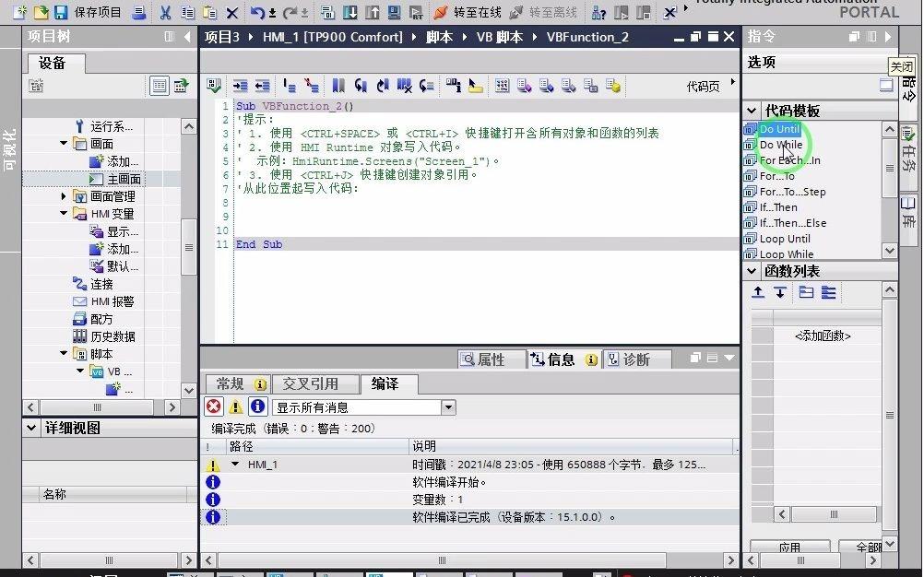Screen dimensions: 924x577
Task: Click <添加函数> to add a function
Action: coord(823,336)
